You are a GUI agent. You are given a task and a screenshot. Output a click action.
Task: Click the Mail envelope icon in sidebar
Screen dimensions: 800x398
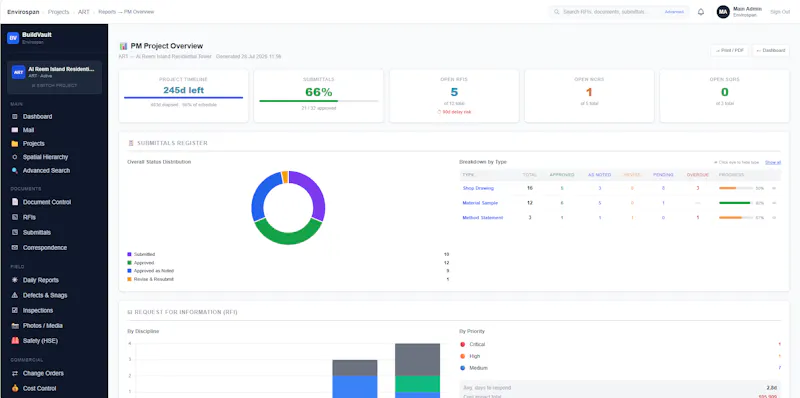click(14, 130)
